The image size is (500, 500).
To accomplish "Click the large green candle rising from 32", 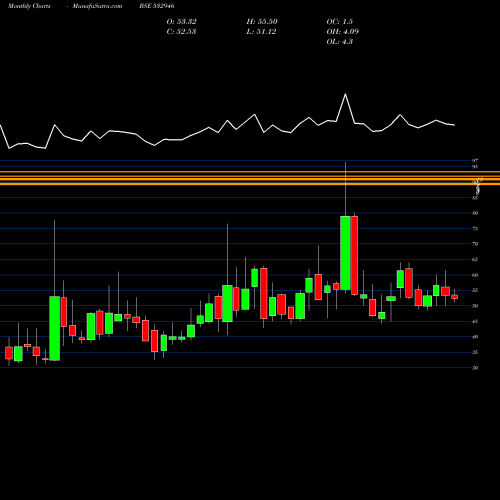I will 55,328.
